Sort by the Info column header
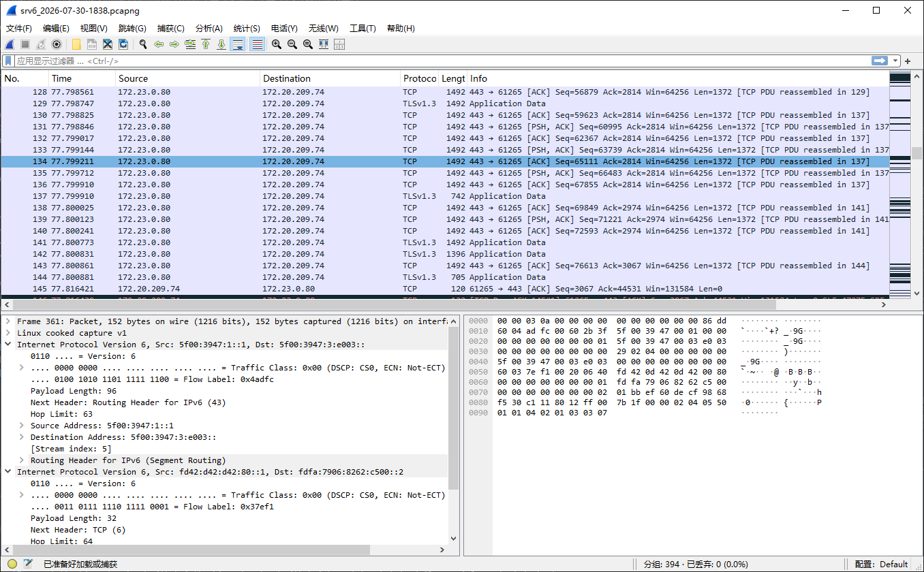This screenshot has width=924, height=572. coord(678,78)
